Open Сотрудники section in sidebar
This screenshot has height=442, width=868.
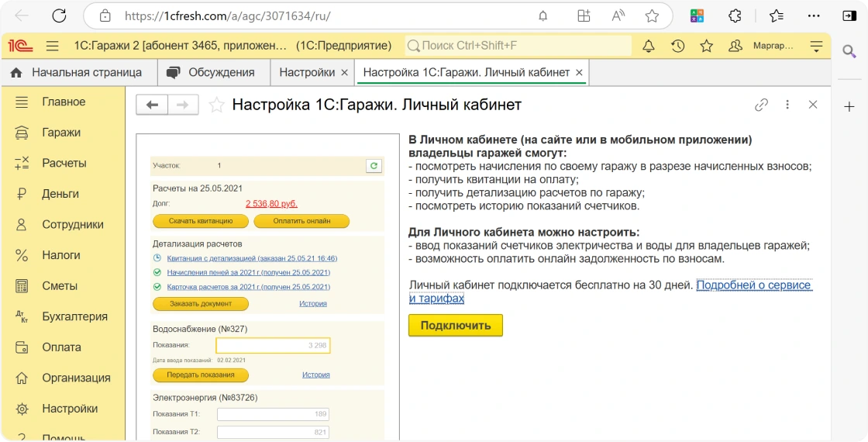click(63, 224)
